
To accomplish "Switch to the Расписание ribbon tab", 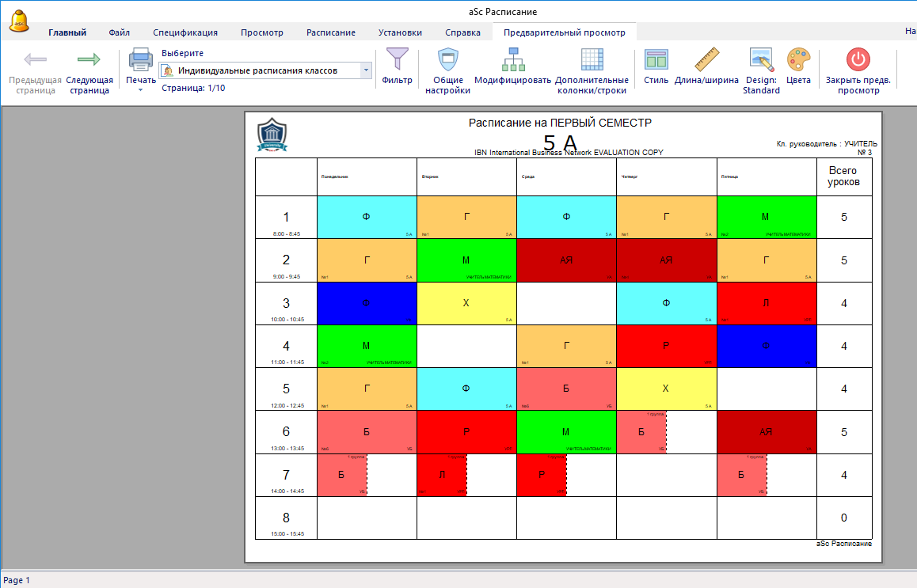I will coord(330,32).
